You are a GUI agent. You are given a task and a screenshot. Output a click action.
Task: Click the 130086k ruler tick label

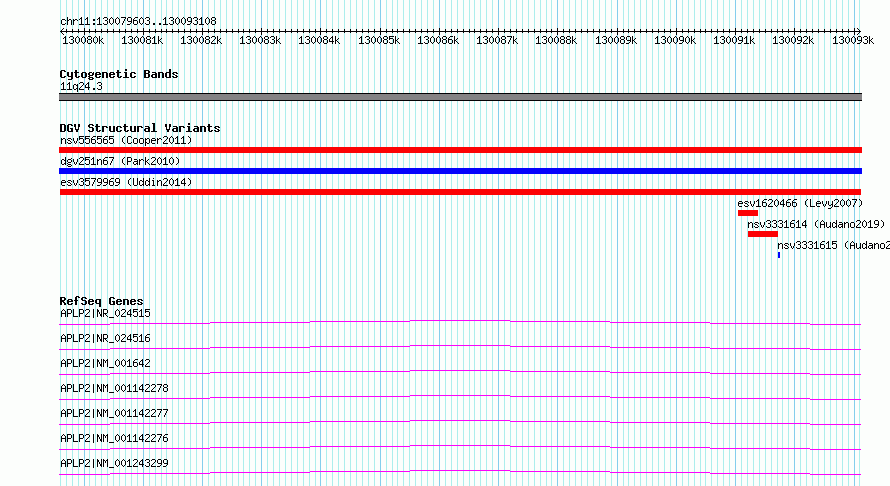(438, 40)
